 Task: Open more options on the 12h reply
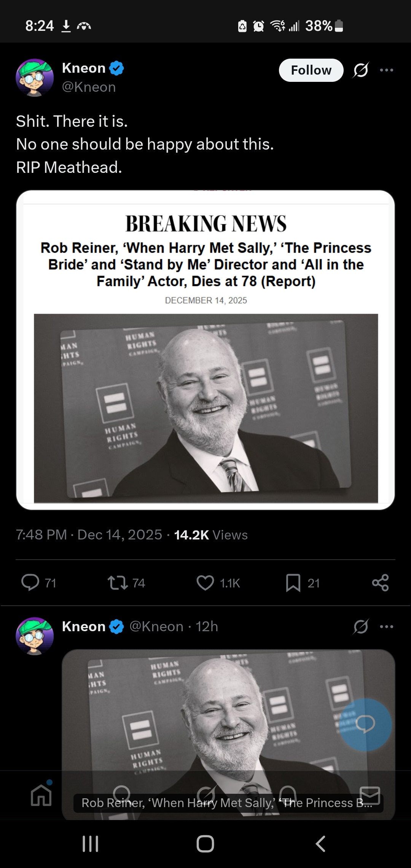pos(387,626)
